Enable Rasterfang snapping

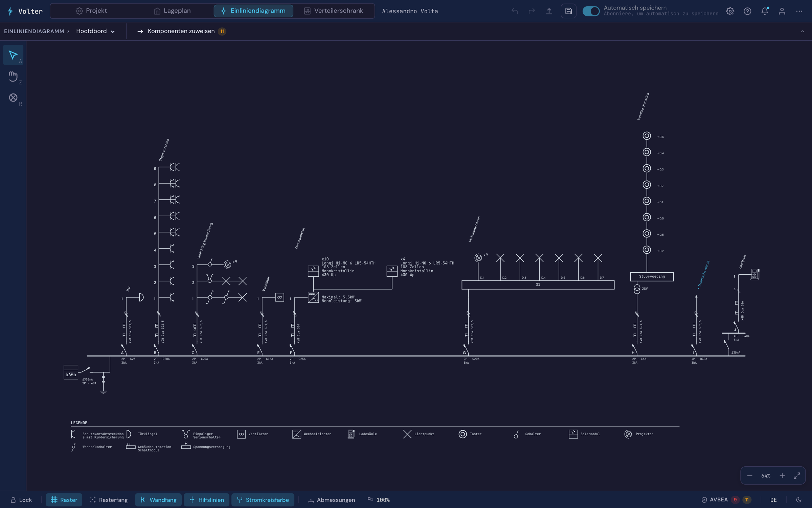point(109,500)
